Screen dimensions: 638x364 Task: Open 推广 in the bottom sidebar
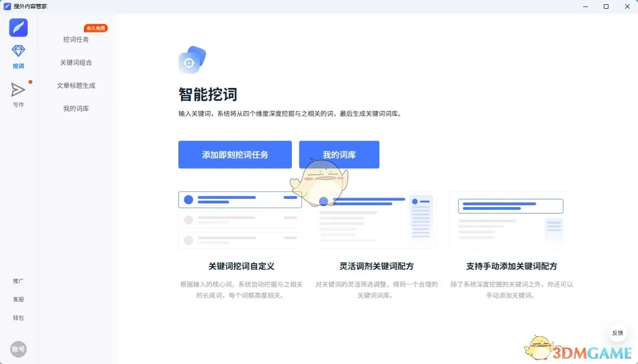click(18, 281)
